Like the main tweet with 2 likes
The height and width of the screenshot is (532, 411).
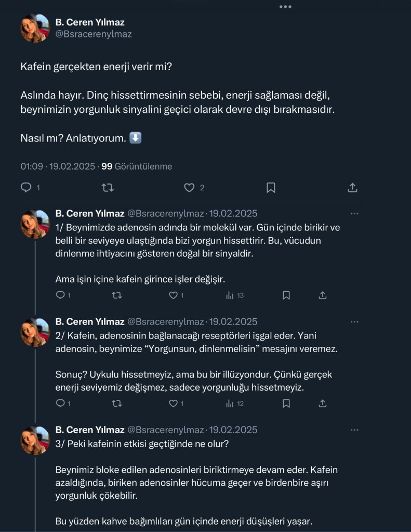point(190,188)
